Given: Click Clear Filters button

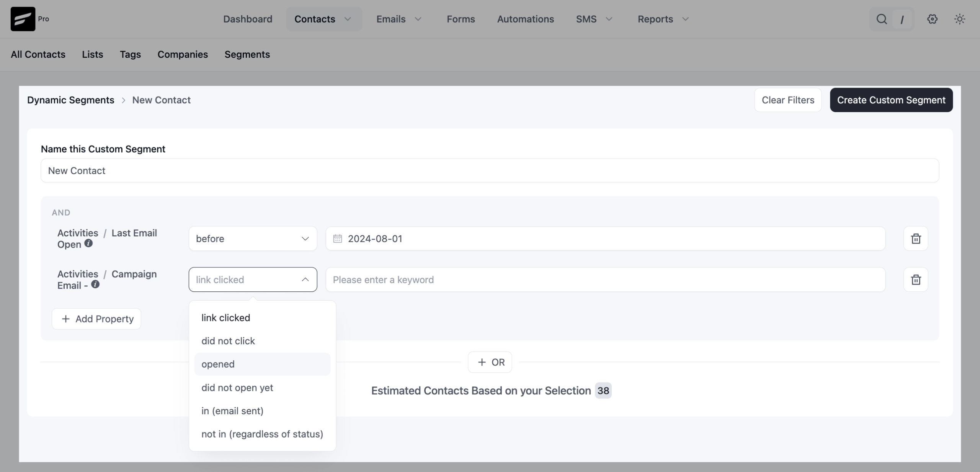Looking at the screenshot, I should click(x=788, y=100).
